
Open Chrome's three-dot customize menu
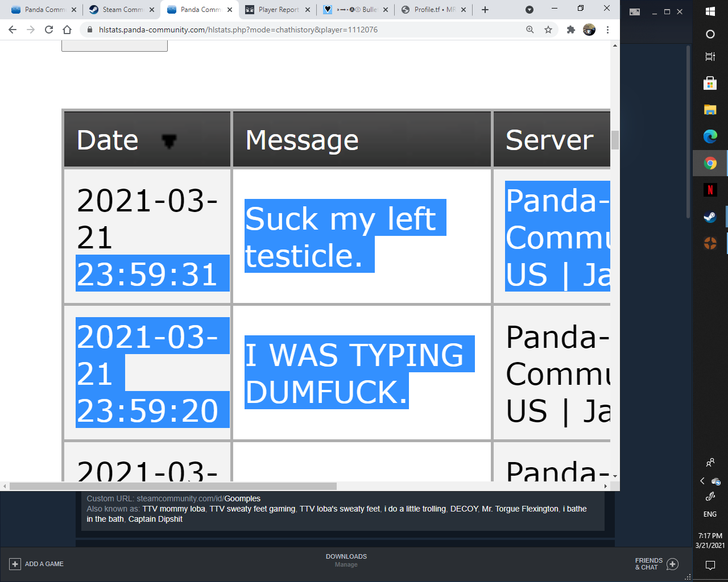pyautogui.click(x=609, y=30)
